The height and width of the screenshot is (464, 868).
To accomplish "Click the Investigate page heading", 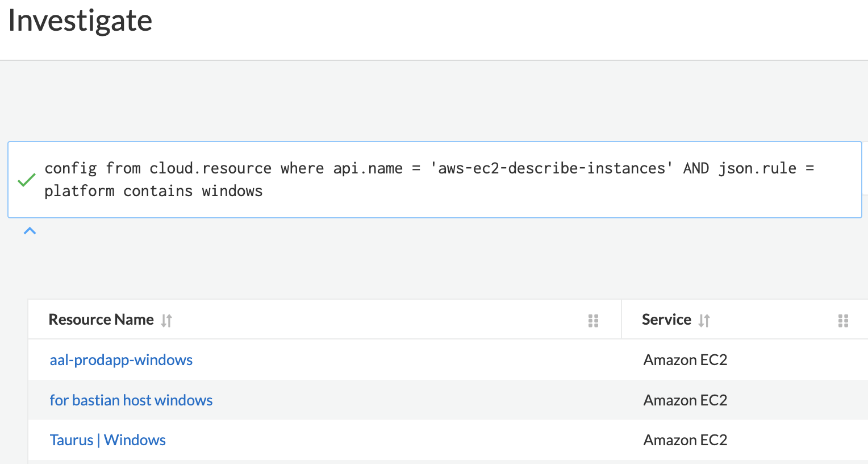I will coord(80,21).
